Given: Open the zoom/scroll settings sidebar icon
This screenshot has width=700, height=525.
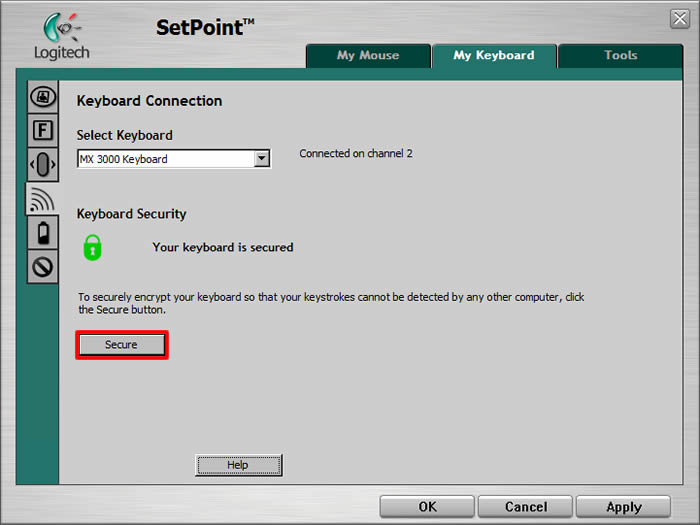Looking at the screenshot, I should click(43, 165).
